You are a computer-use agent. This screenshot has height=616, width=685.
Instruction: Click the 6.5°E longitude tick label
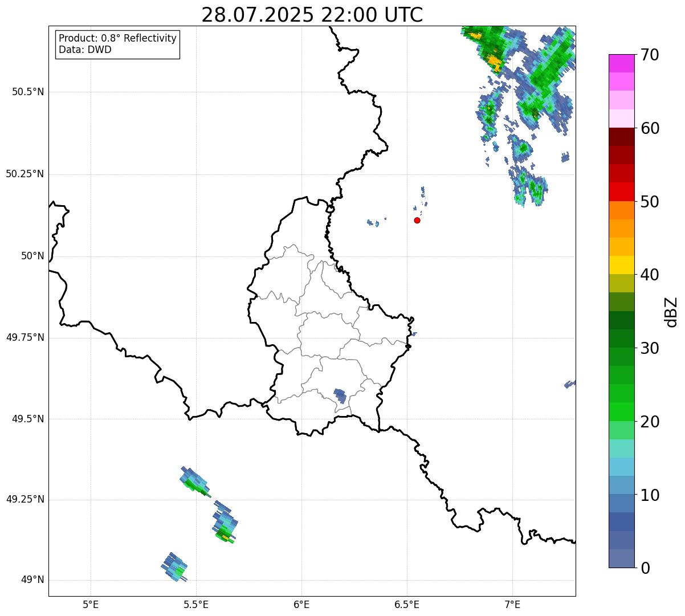(x=407, y=604)
